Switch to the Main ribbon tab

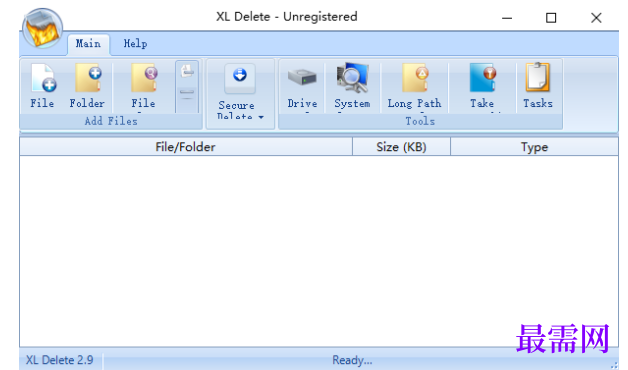[88, 44]
